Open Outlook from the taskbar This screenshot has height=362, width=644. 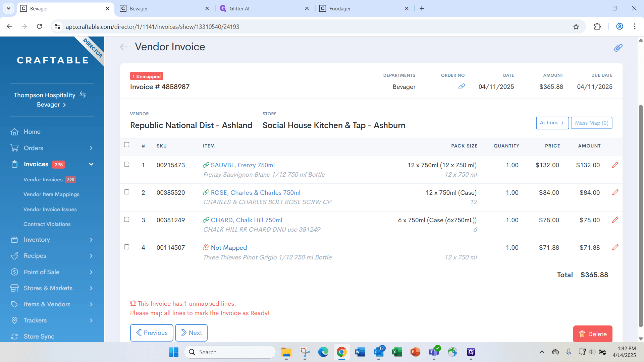point(379,352)
